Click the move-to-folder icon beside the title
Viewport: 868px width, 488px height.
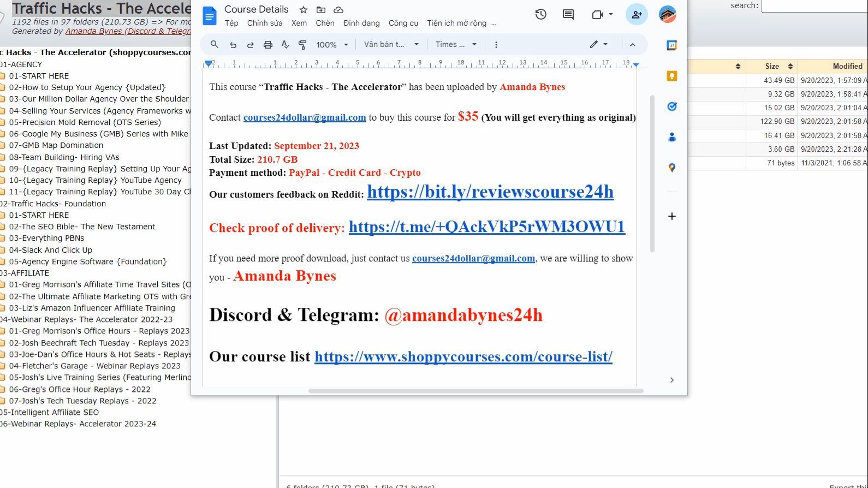321,10
